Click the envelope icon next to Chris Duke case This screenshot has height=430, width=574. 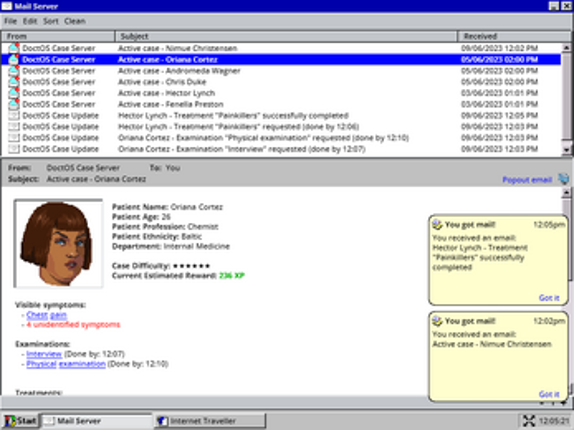click(14, 82)
